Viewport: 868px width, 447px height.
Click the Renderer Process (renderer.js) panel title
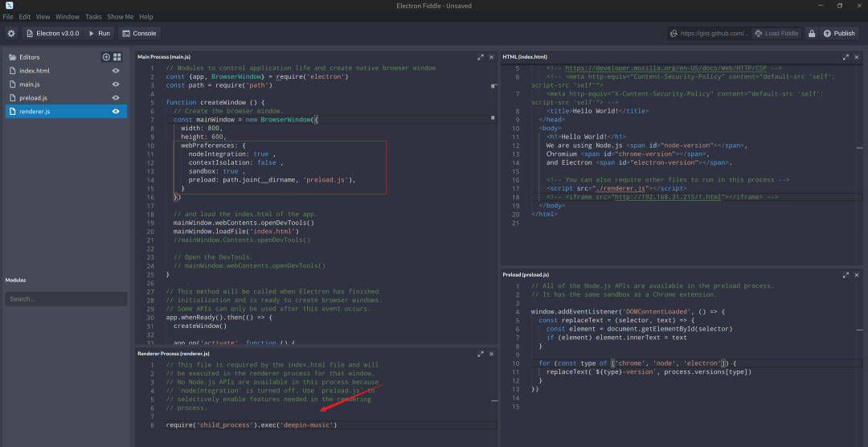pyautogui.click(x=173, y=354)
